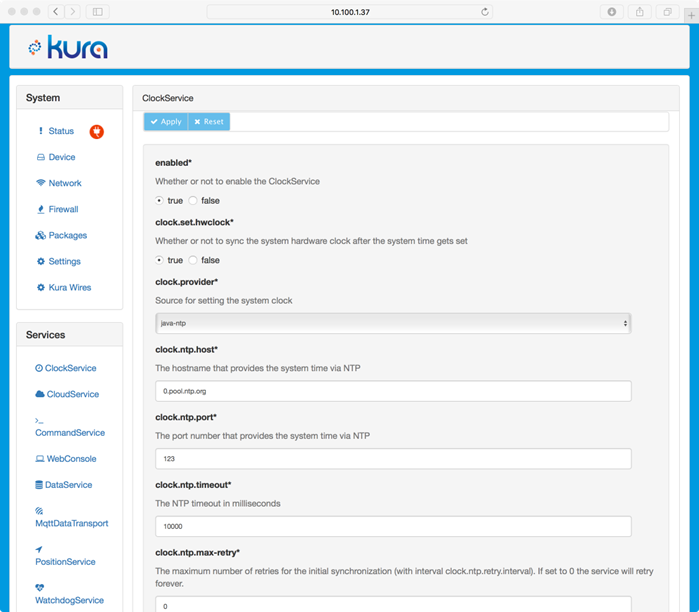Open the Network page

(x=65, y=183)
